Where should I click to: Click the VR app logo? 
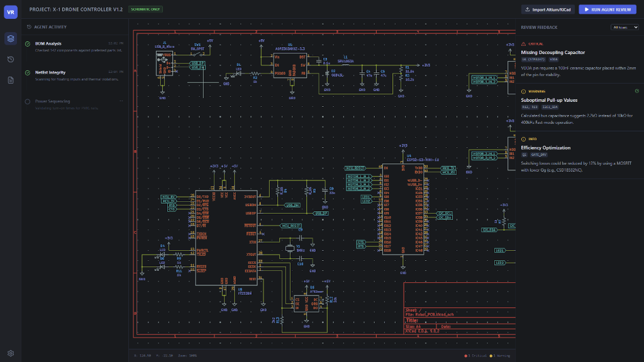pyautogui.click(x=11, y=12)
